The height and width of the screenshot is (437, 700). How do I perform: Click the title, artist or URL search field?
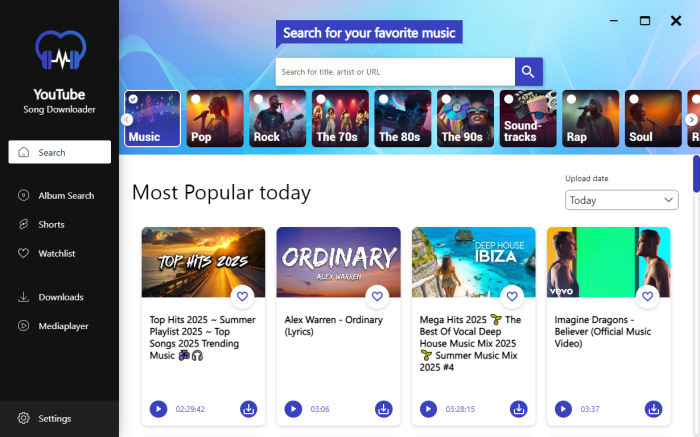pyautogui.click(x=395, y=72)
